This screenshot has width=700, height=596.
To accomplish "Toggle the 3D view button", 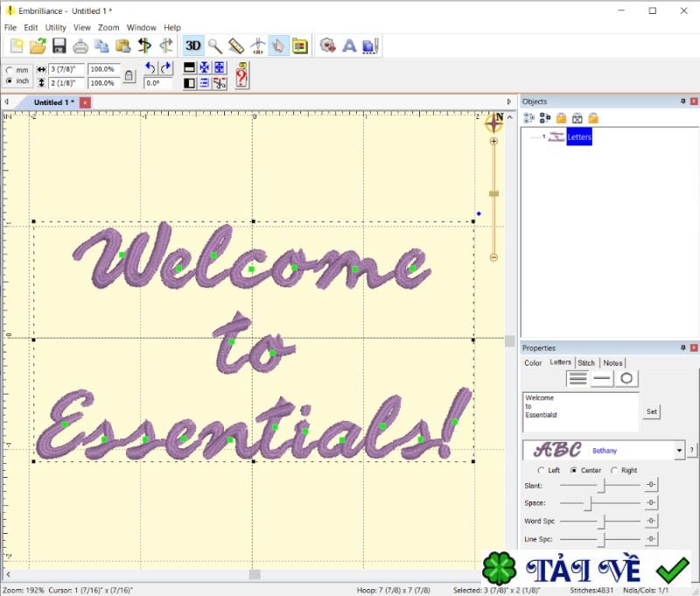I will (x=192, y=46).
